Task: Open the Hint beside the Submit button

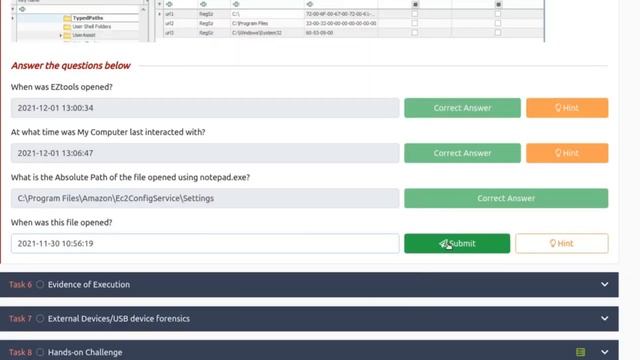Action: coord(562,243)
